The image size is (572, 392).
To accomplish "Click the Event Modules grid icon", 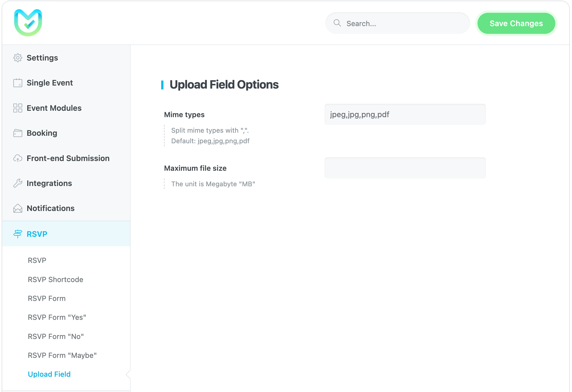I will click(18, 108).
